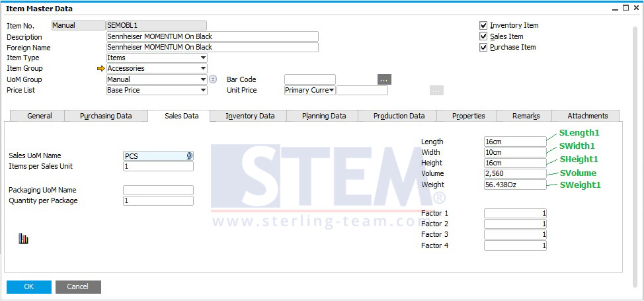
Task: Click the Item No. field SEMOBL1
Action: pos(157,26)
